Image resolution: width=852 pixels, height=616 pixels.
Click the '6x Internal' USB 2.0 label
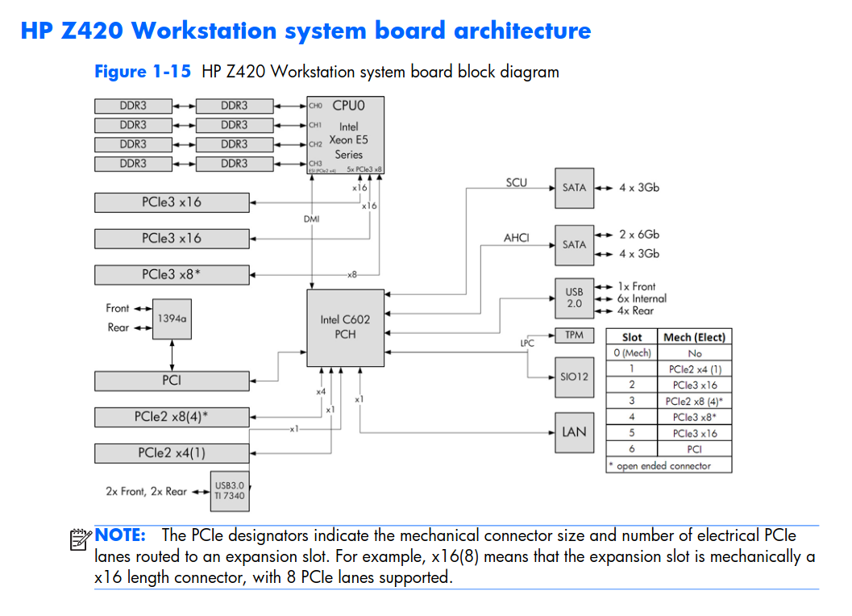[x=642, y=298]
